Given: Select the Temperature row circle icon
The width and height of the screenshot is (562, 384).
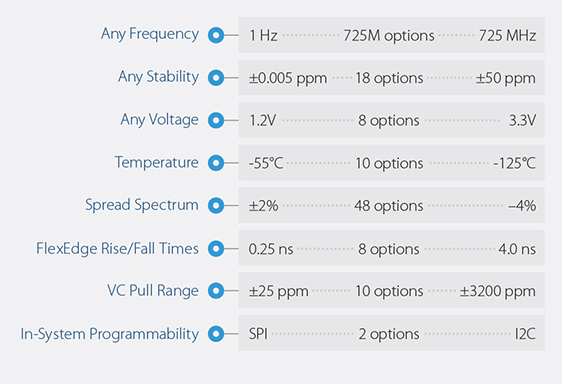Looking at the screenshot, I should pos(216,163).
